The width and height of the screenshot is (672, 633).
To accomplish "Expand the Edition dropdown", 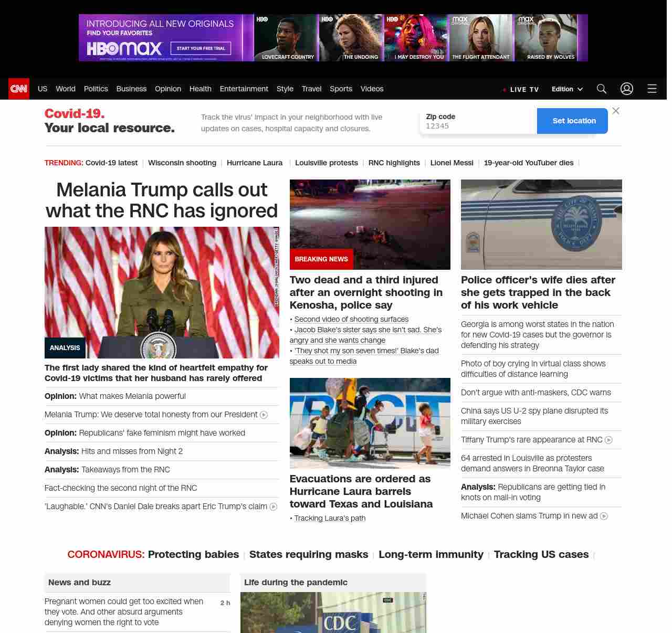I will click(567, 89).
